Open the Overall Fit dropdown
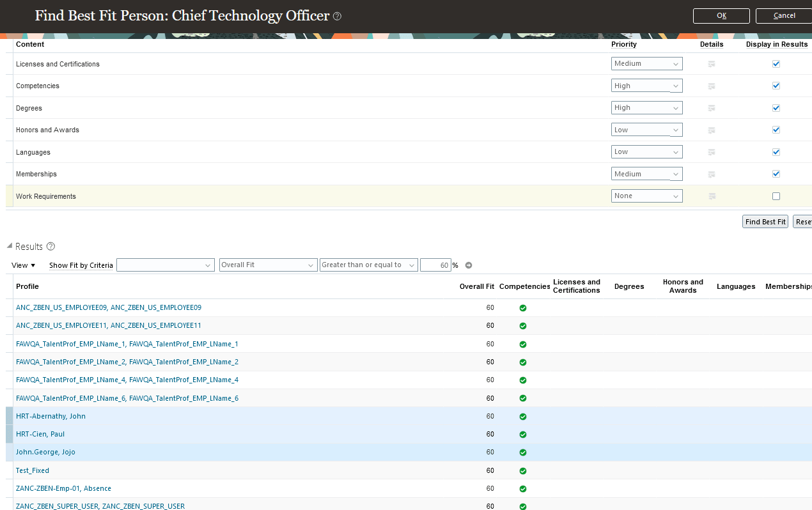Image resolution: width=812 pixels, height=510 pixels. 268,265
